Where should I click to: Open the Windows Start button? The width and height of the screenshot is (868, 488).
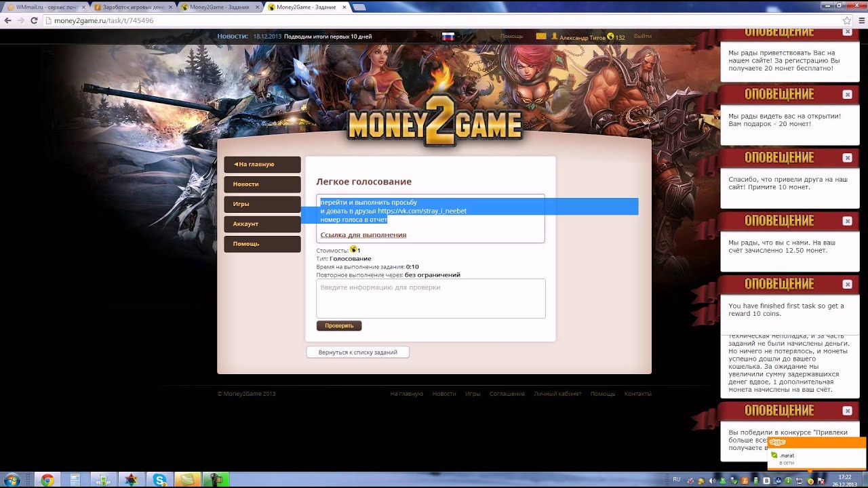click(x=12, y=480)
